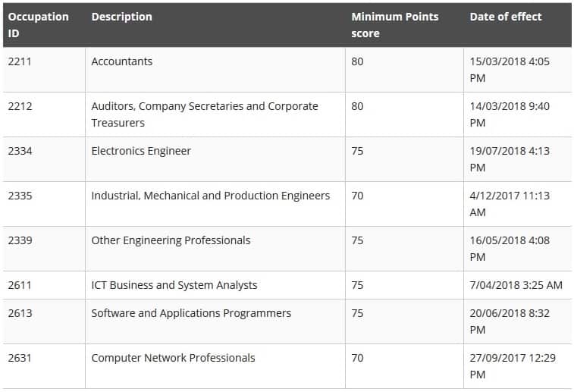Click Other Engineering Professionals text
Viewport: 574px width, 392px height.
(x=171, y=240)
